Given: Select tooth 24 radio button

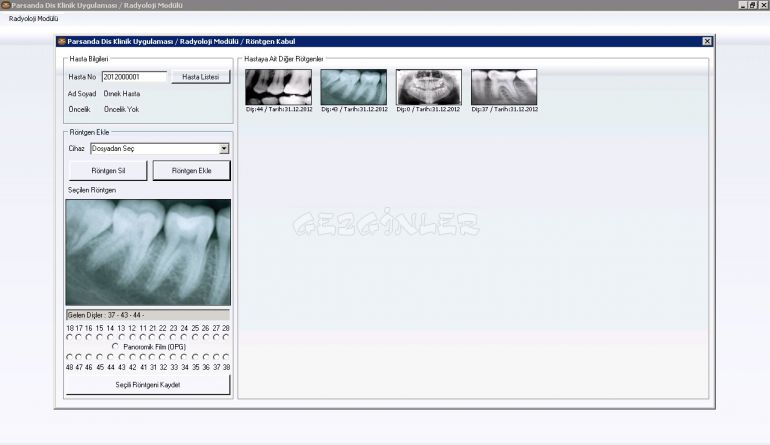Looking at the screenshot, I should [x=184, y=337].
